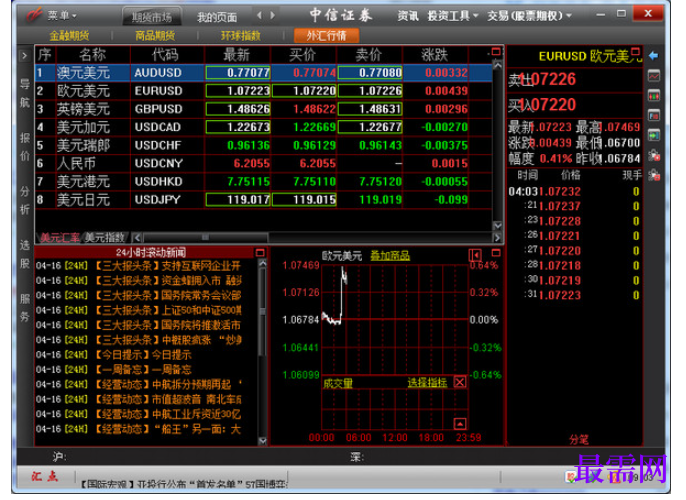Click the 叠加商品 link on chart
The width and height of the screenshot is (686, 500).
pos(390,255)
